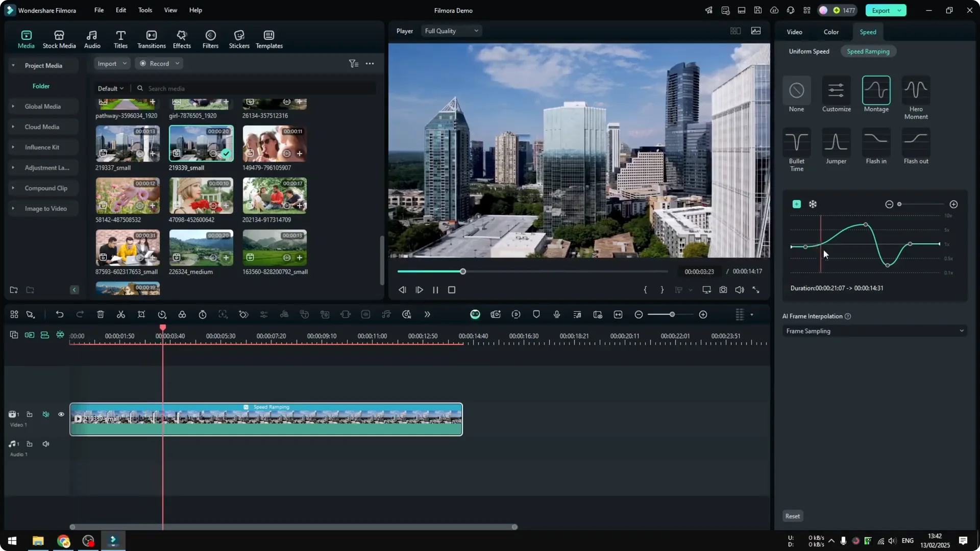Open the Transitions panel

[x=151, y=39]
